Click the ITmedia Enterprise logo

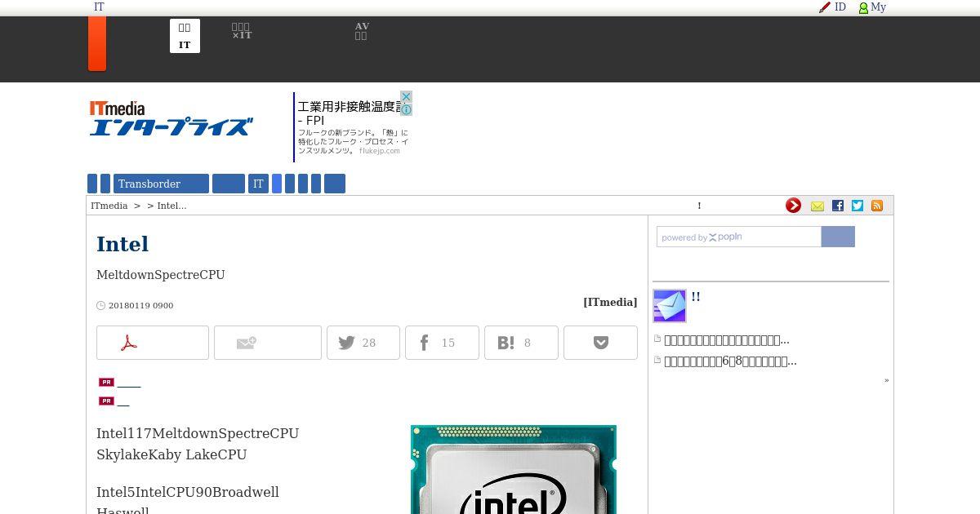tap(171, 118)
